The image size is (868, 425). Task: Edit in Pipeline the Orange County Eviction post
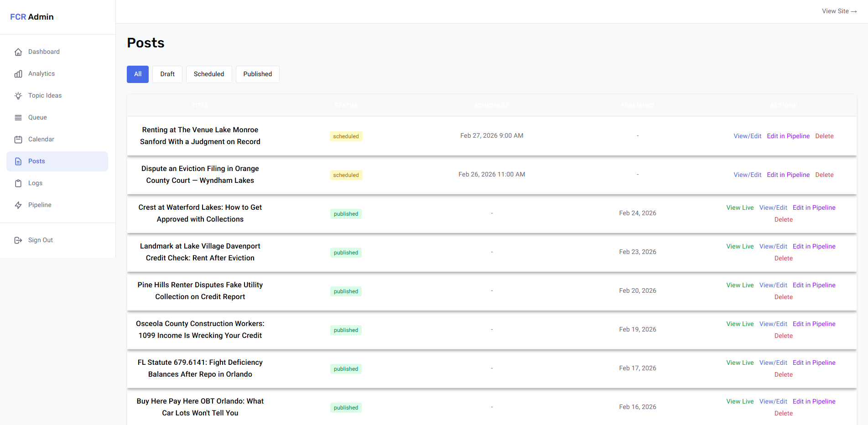(x=788, y=175)
